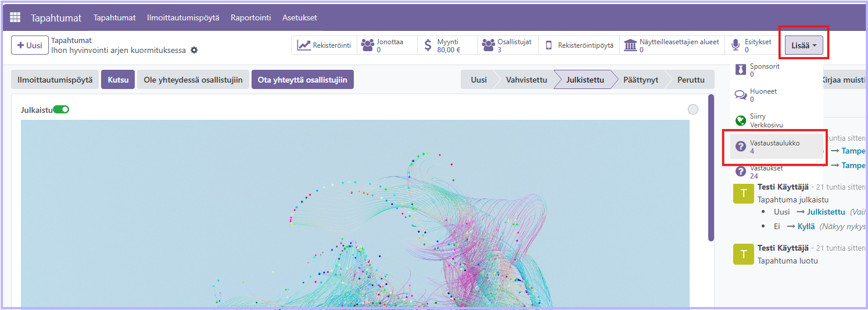Open Jonottaa waiting list stat

[384, 45]
